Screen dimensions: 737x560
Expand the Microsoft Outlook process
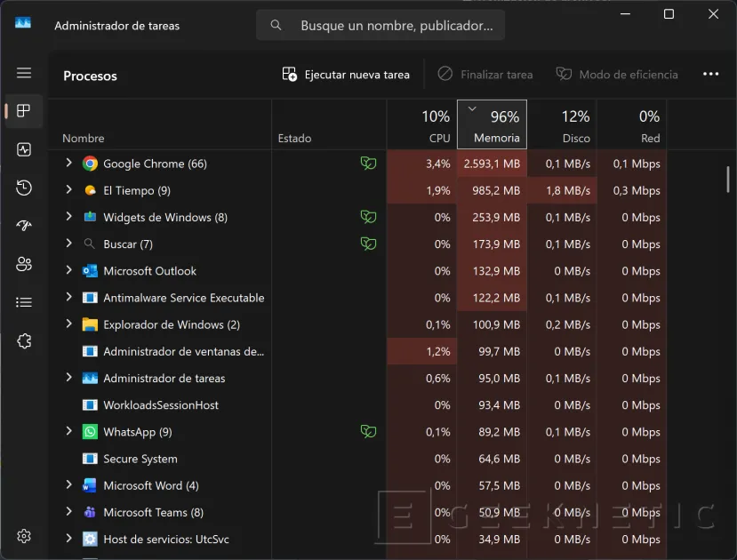tap(68, 269)
